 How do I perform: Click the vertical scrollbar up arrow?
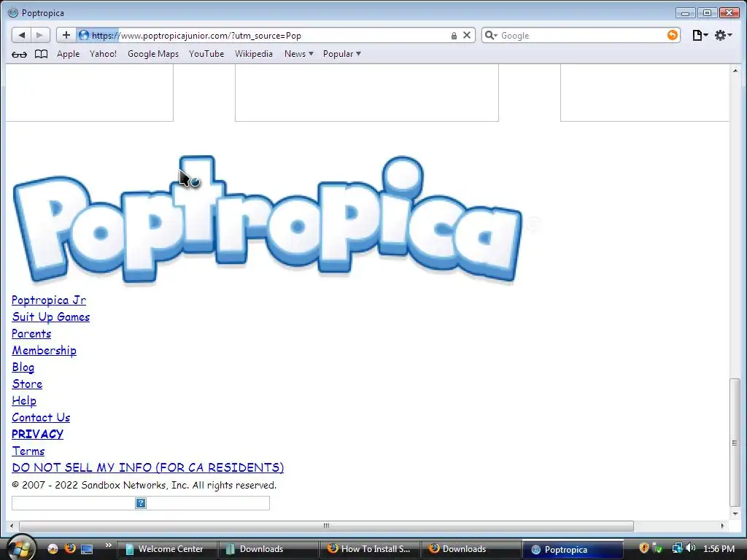[x=735, y=71]
